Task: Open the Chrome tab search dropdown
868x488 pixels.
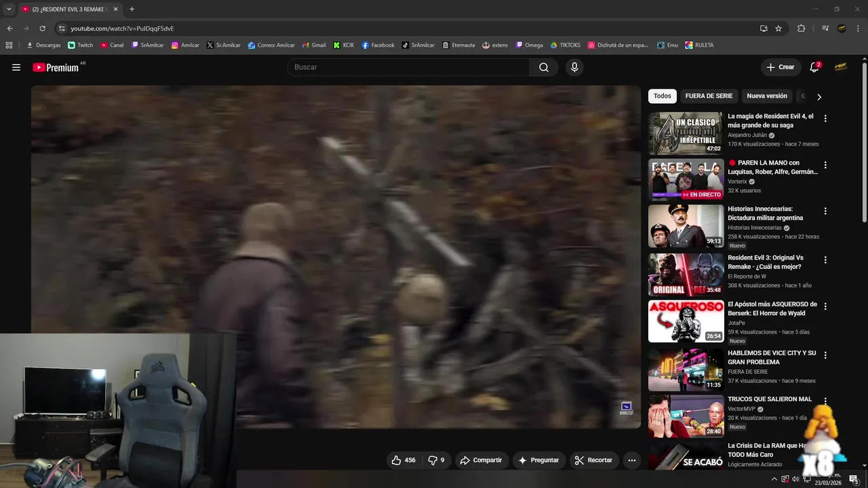Action: pyautogui.click(x=9, y=9)
